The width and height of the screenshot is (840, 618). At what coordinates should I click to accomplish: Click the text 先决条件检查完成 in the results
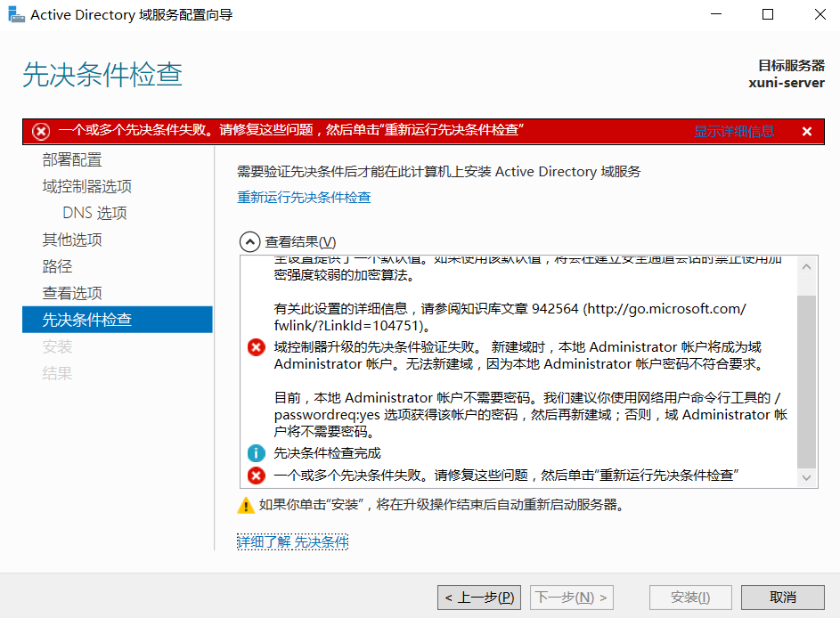[x=327, y=453]
